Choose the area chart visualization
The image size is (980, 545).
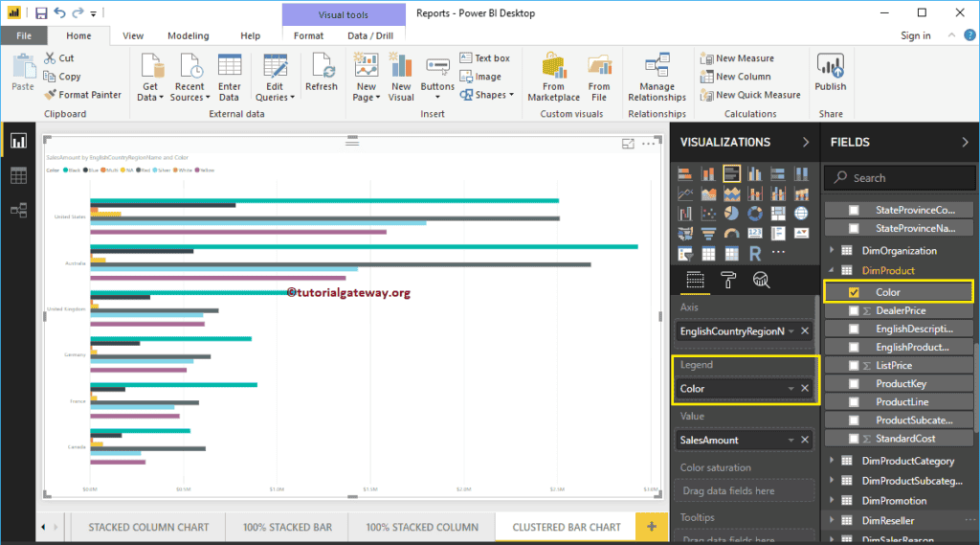(x=708, y=193)
